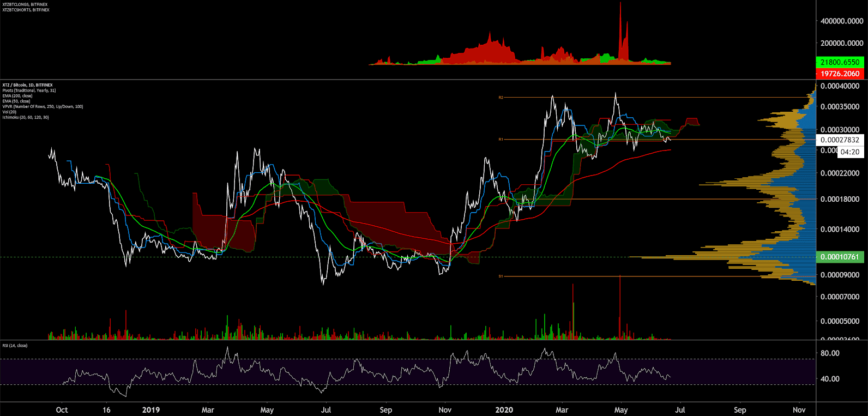Click the Jul label after 2019
The height and width of the screenshot is (416, 868).
pos(326,410)
